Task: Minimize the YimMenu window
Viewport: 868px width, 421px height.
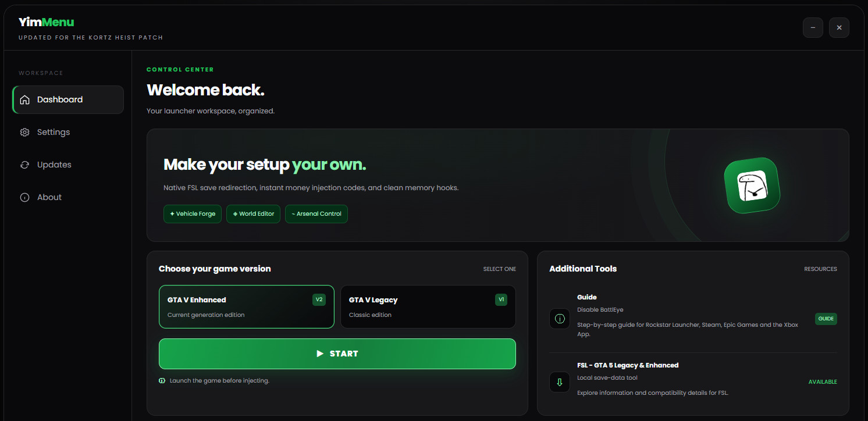Action: [x=813, y=27]
